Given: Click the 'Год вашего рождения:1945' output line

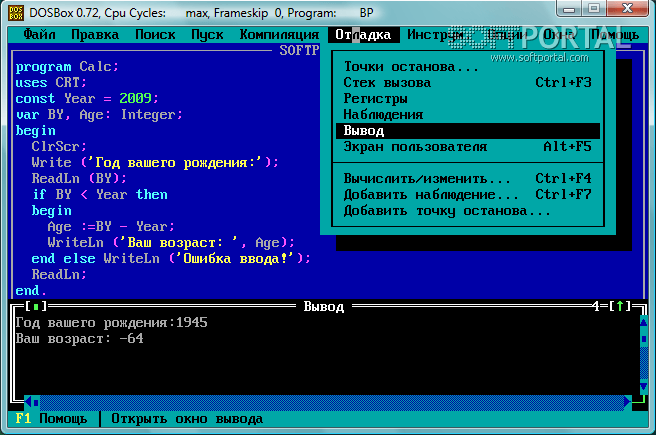Looking at the screenshot, I should point(111,322).
